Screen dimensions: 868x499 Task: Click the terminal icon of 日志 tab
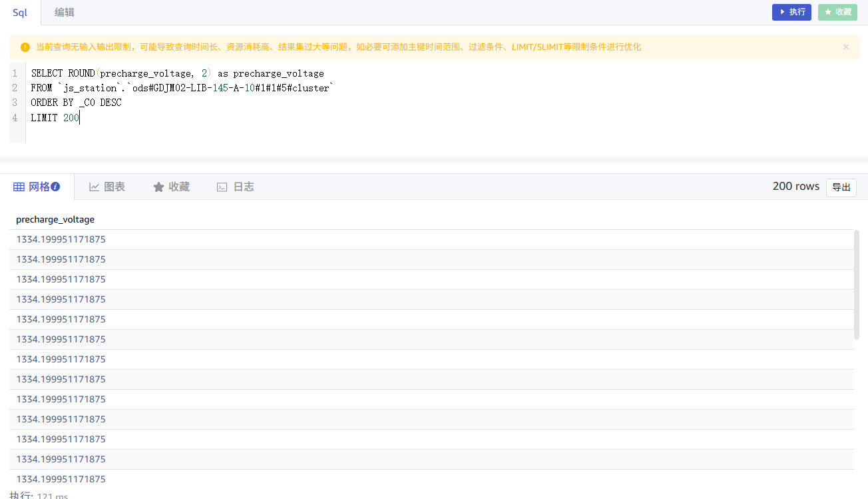222,187
